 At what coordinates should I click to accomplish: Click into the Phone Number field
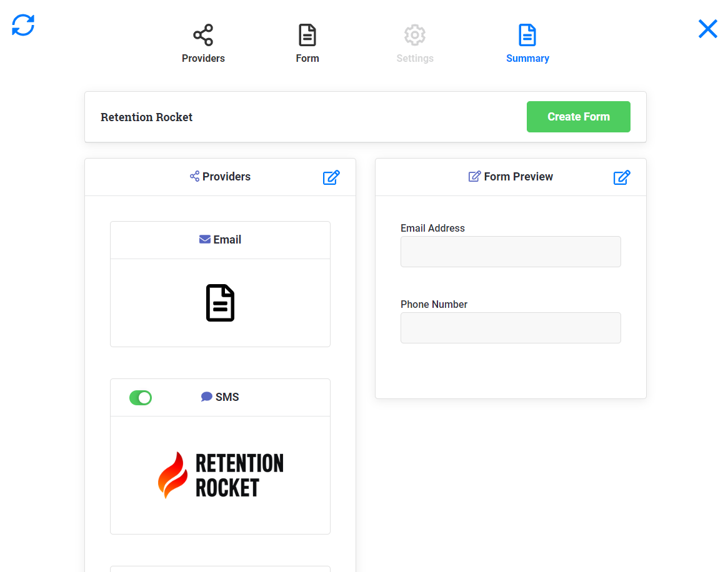(x=511, y=328)
